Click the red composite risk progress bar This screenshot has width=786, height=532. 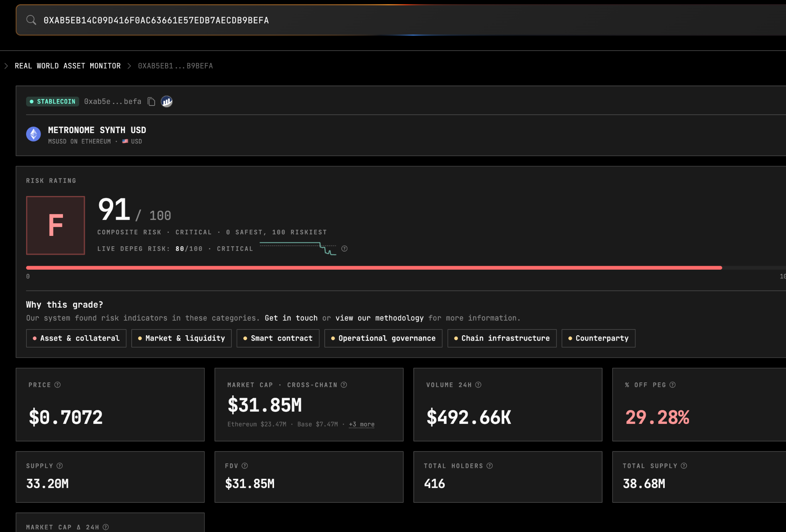pos(374,268)
